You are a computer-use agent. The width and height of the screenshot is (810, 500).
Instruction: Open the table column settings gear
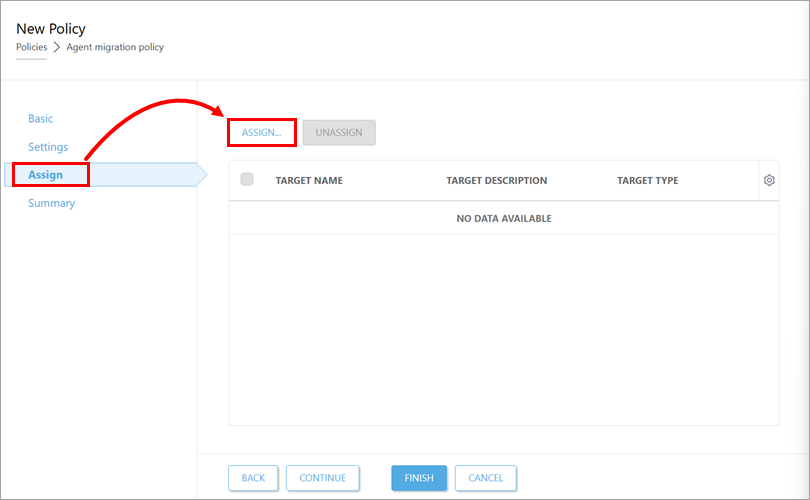pyautogui.click(x=769, y=180)
